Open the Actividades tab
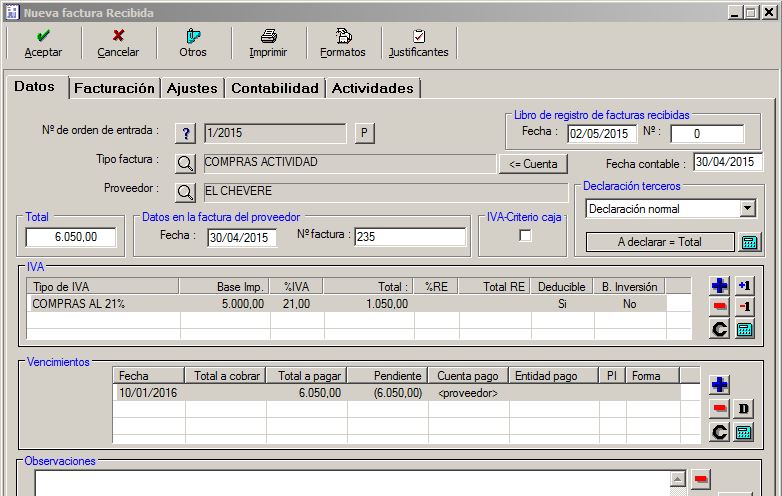 pyautogui.click(x=373, y=88)
